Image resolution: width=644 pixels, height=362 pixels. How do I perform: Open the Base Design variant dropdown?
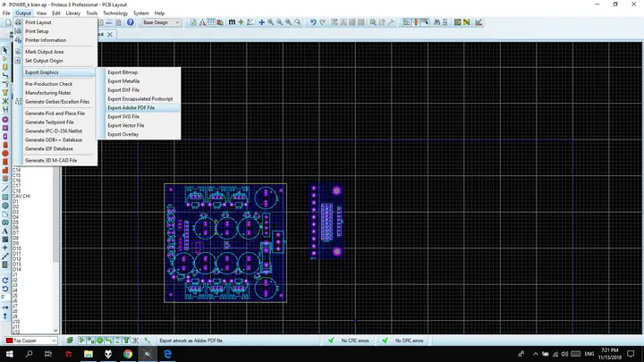point(161,22)
